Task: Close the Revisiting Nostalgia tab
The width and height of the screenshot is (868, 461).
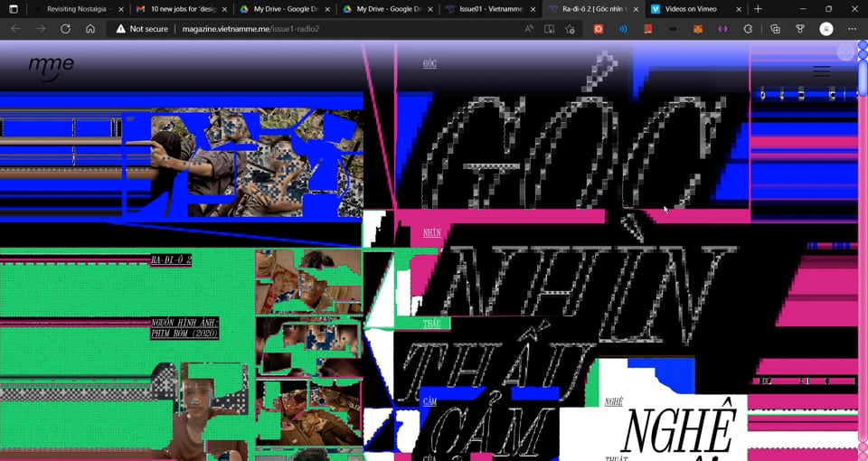Action: point(121,9)
